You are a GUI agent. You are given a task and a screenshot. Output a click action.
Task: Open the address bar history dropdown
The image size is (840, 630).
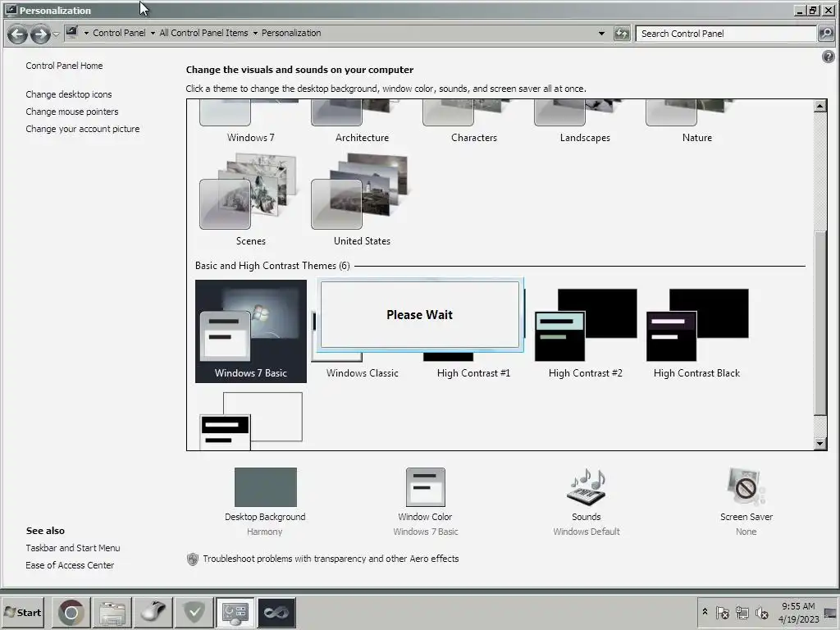coord(601,33)
